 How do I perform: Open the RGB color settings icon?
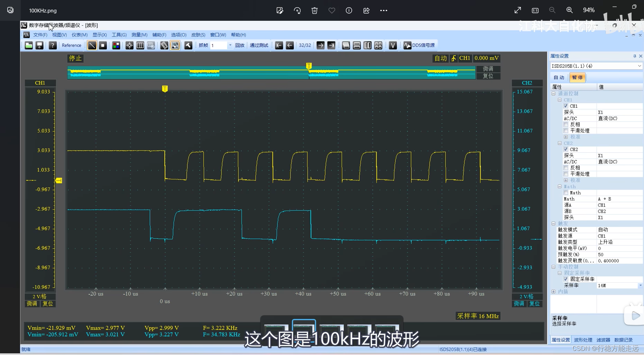(116, 45)
